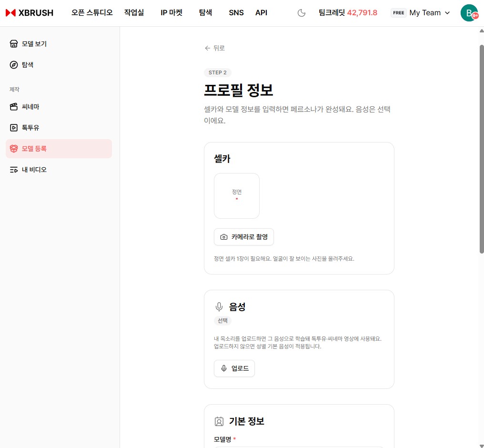Viewport: 484px width, 448px height.
Task: Go back with 뒤로 link
Action: [x=215, y=48]
